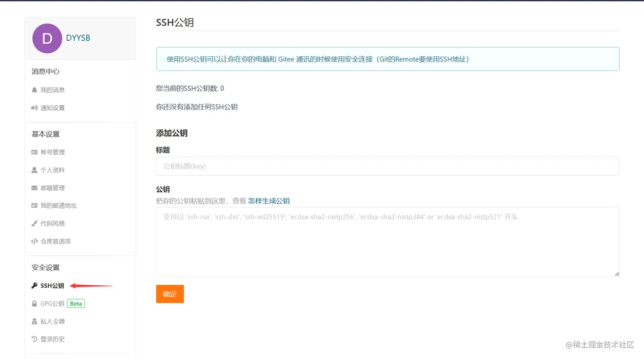Go to 帐号管理 settings
Image resolution: width=644 pixels, height=359 pixels.
tap(52, 152)
